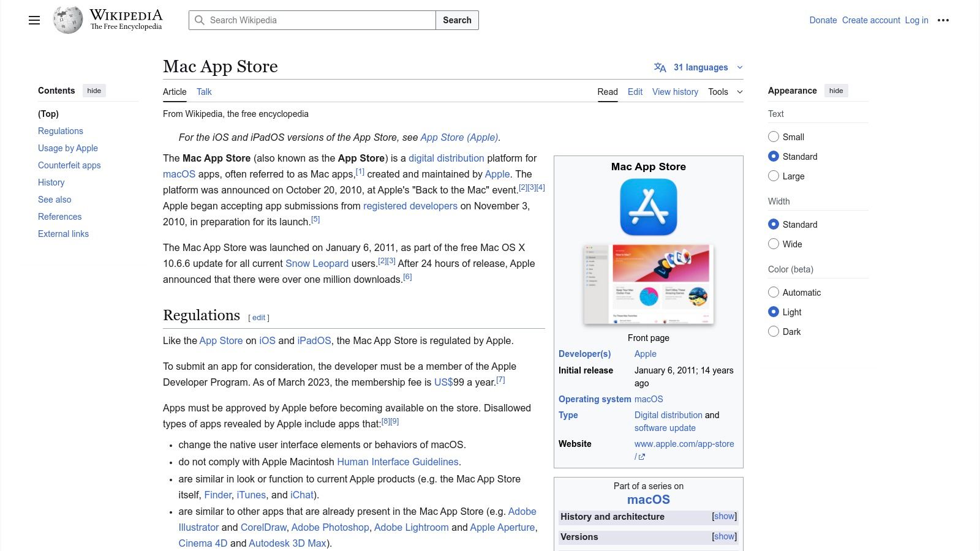Open the Front page screenshot thumbnail
Image resolution: width=980 pixels, height=551 pixels.
coord(649,284)
